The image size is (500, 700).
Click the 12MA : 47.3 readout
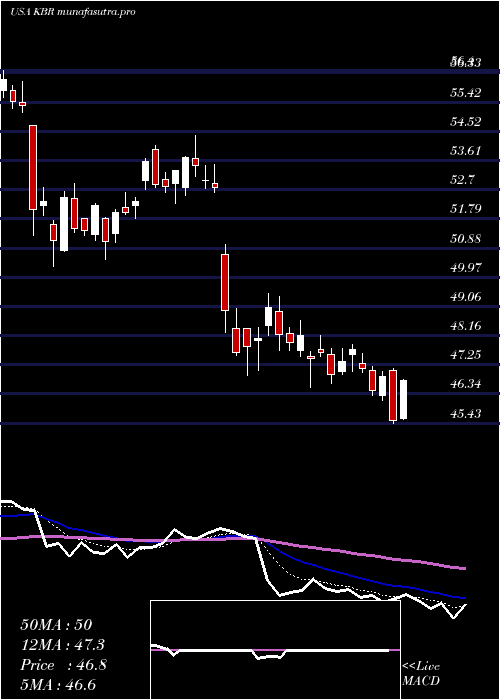coord(63,645)
